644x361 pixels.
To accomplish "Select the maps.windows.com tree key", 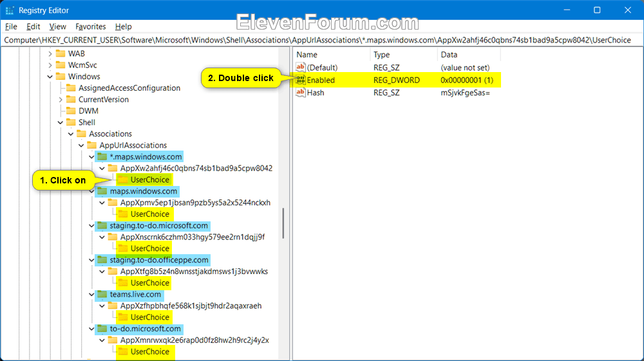I will pyautogui.click(x=144, y=191).
